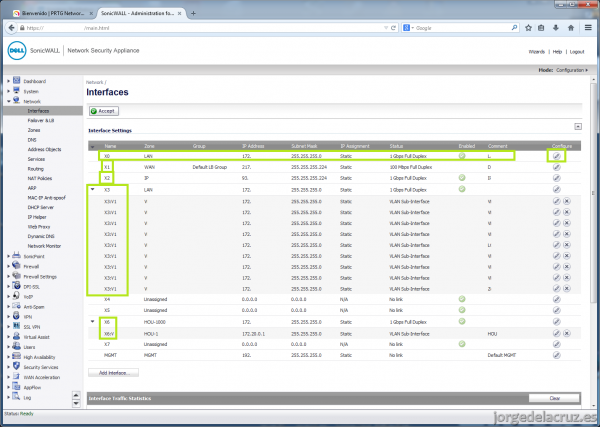Expand the Anti-Spam section arrow
Image resolution: width=600 pixels, height=427 pixels.
click(8, 306)
